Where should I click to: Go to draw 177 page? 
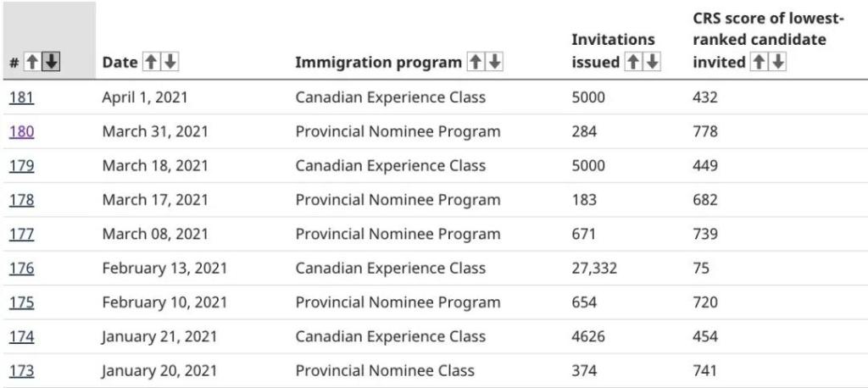pos(21,234)
